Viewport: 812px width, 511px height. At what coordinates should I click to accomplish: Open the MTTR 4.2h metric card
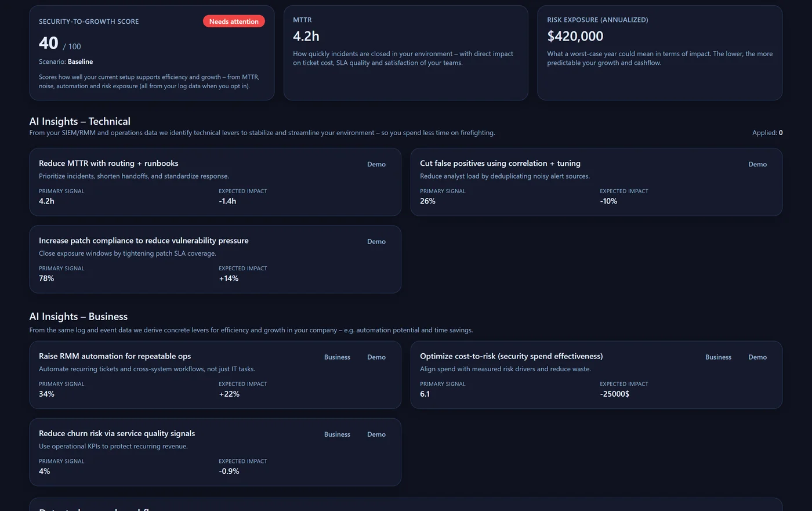[405, 52]
